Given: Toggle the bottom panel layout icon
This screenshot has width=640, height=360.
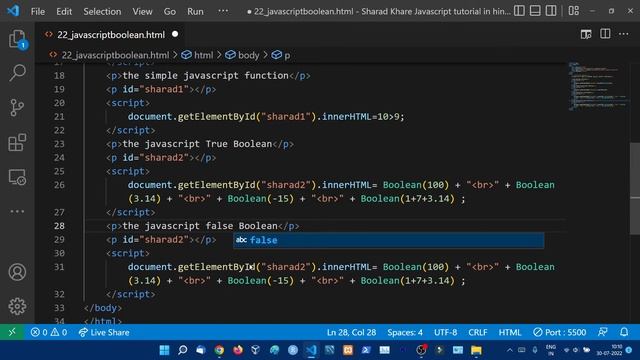Looking at the screenshot, I should (x=535, y=11).
